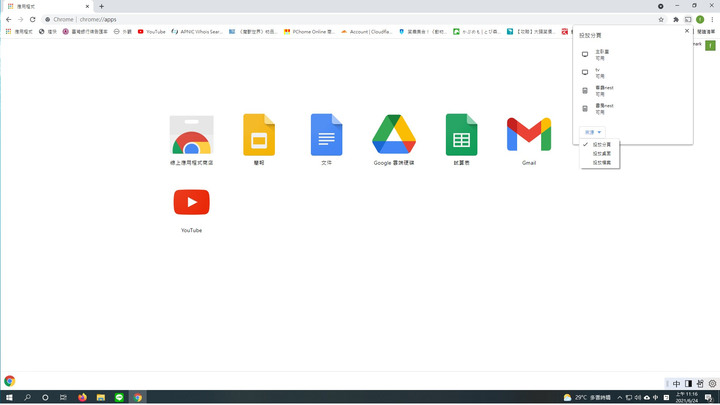The height and width of the screenshot is (405, 720).
Task: Show hidden system tray icons
Action: click(x=619, y=397)
